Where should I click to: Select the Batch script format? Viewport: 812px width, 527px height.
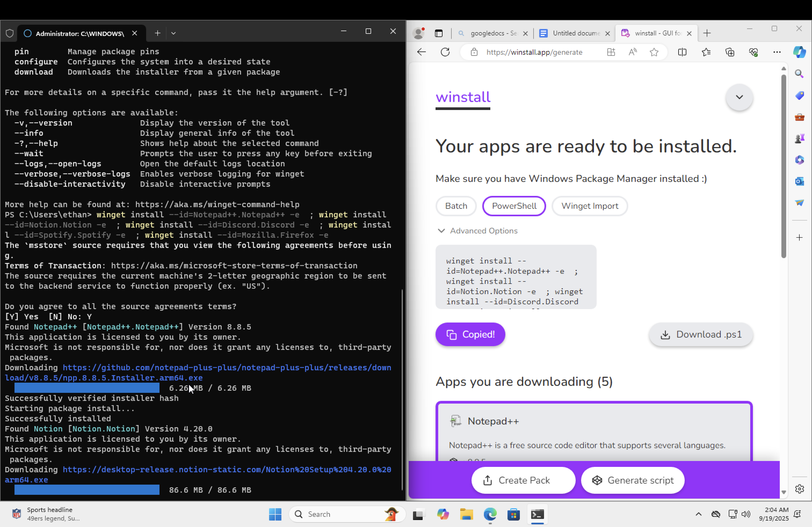[456, 206]
